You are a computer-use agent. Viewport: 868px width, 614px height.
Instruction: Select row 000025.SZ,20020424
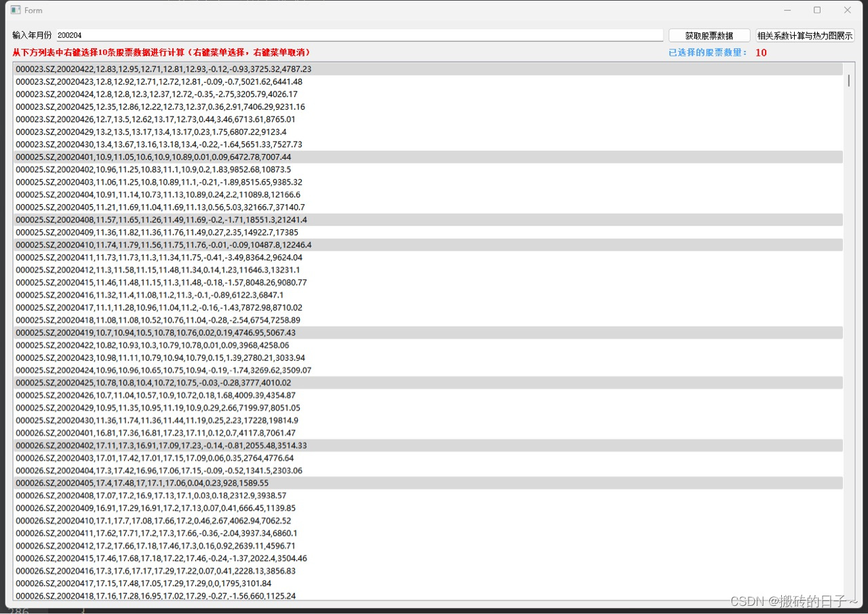tap(428, 370)
